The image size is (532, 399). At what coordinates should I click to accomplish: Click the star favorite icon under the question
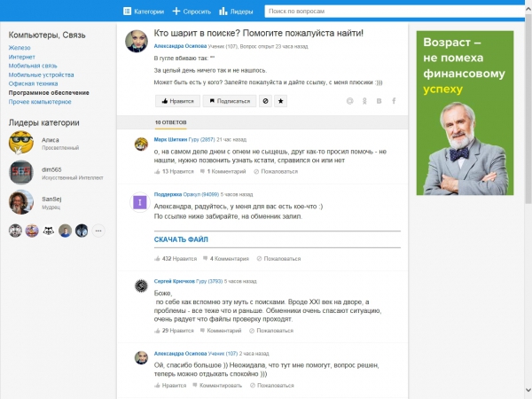click(281, 101)
